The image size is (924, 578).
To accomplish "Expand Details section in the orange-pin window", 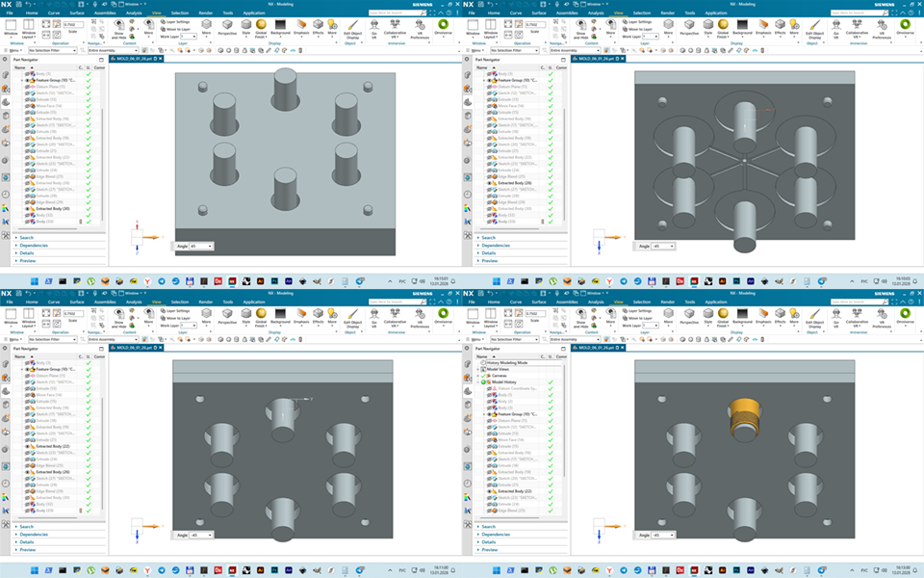I will (x=489, y=542).
